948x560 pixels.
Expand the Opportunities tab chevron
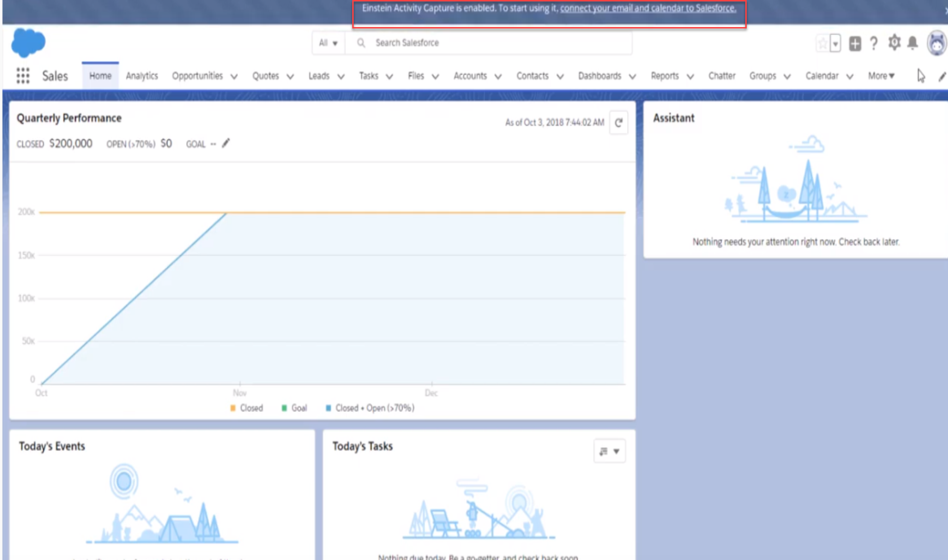tap(234, 76)
